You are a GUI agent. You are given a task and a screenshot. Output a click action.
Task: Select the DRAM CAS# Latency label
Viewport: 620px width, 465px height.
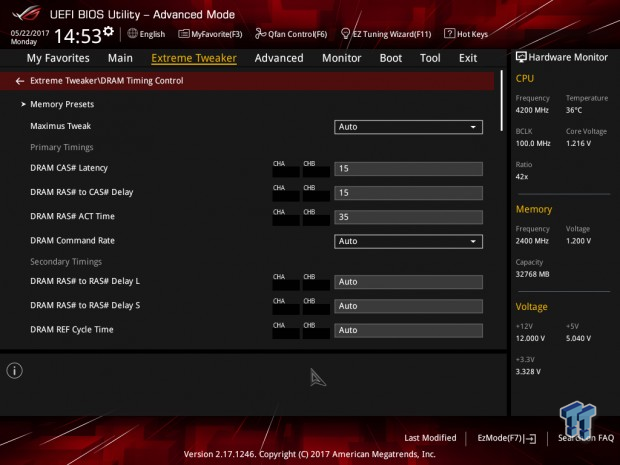[69, 168]
